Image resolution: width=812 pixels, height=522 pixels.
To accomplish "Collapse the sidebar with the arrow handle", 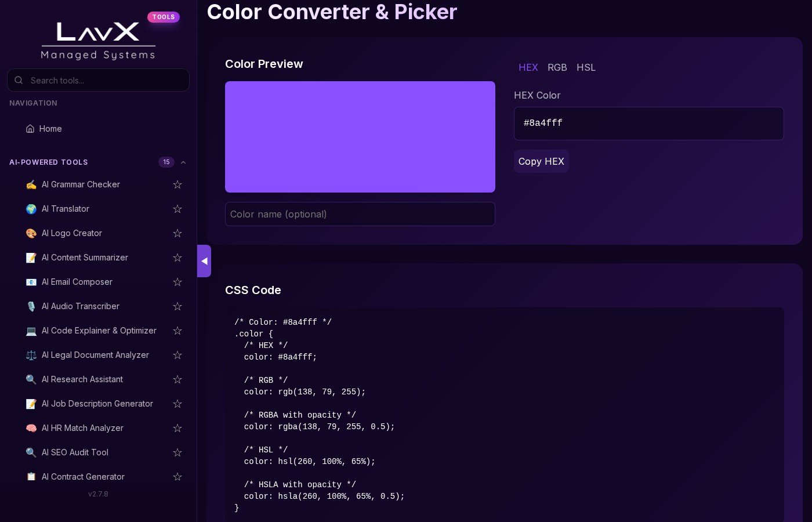I will click(204, 261).
